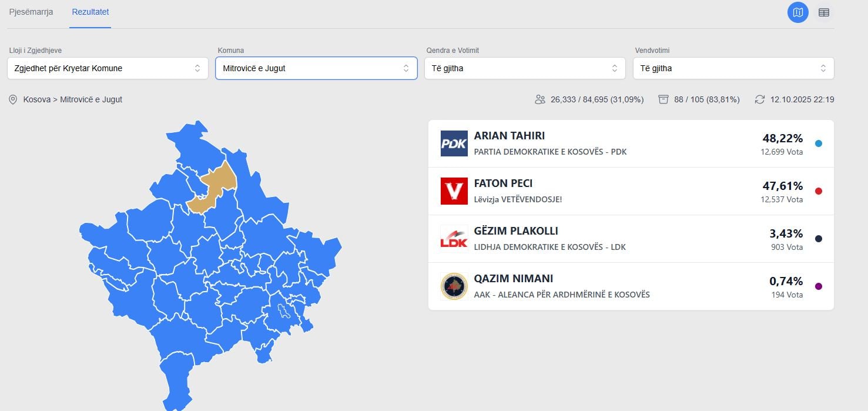
Task: Switch to table view icon
Action: coord(824,12)
